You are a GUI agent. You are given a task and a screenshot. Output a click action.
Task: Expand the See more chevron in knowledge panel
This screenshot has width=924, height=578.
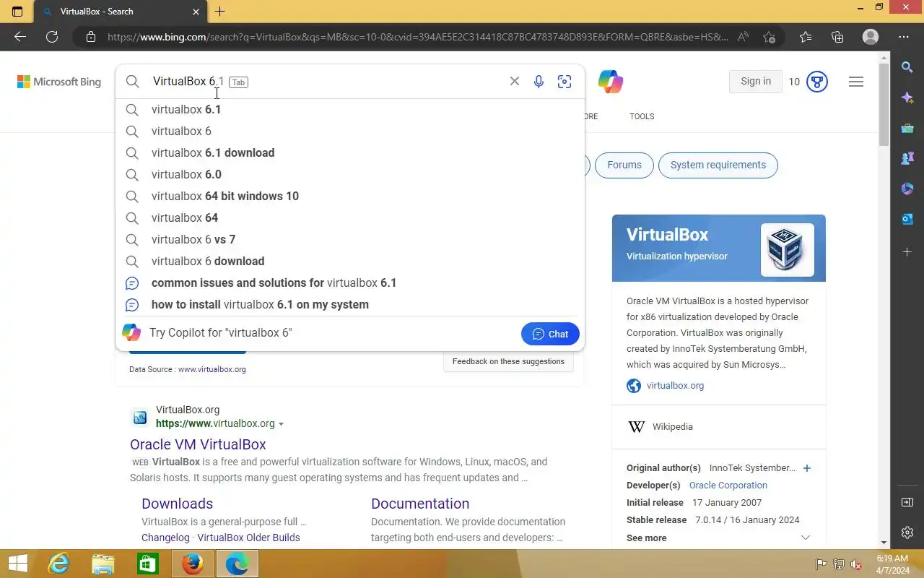click(806, 538)
